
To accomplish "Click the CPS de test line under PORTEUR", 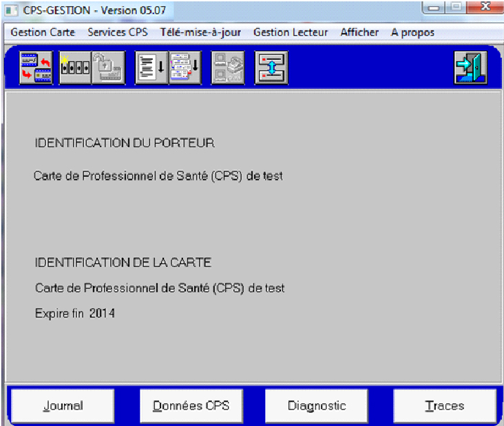I will 158,176.
